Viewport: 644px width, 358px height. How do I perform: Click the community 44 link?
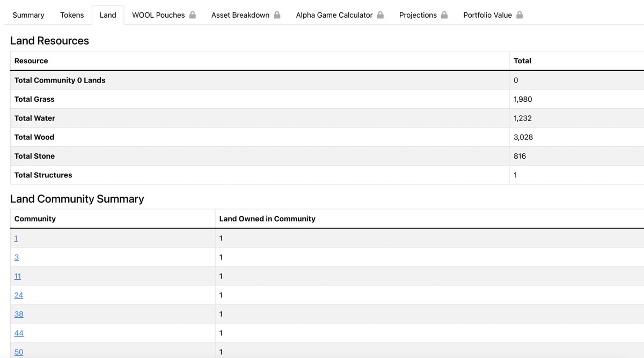(x=18, y=333)
